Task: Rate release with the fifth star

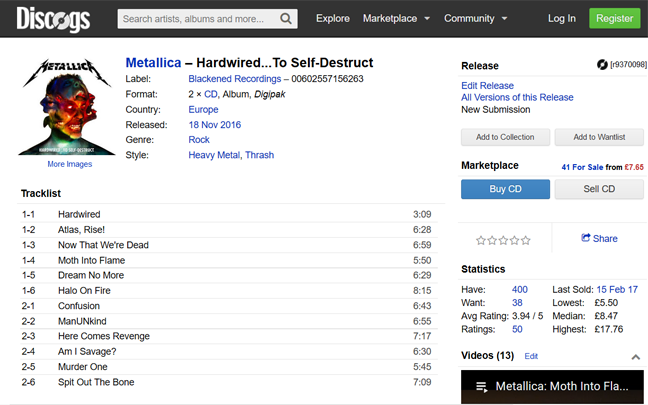Action: 525,240
